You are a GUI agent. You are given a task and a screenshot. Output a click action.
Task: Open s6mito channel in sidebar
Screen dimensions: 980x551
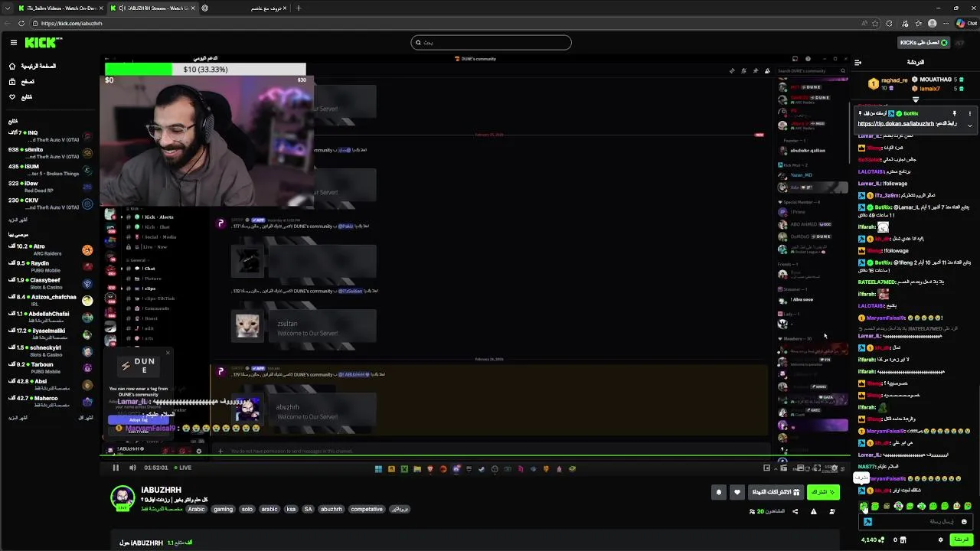[x=49, y=153]
